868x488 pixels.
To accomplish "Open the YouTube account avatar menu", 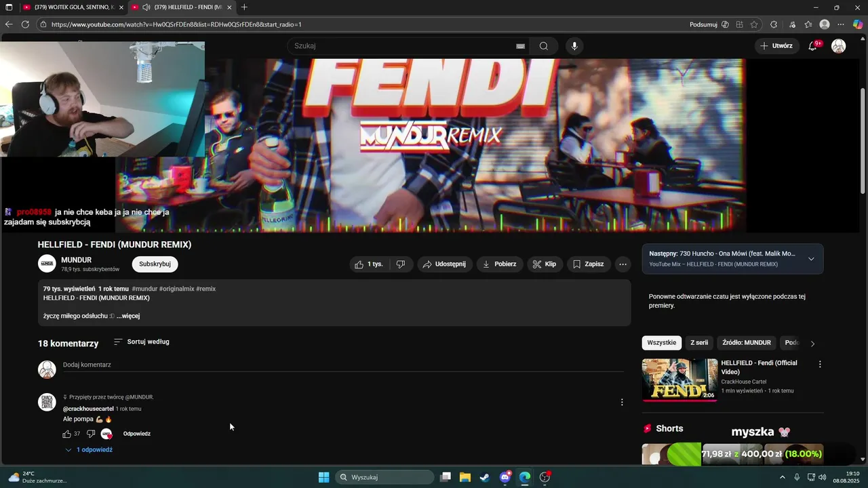I will point(839,46).
